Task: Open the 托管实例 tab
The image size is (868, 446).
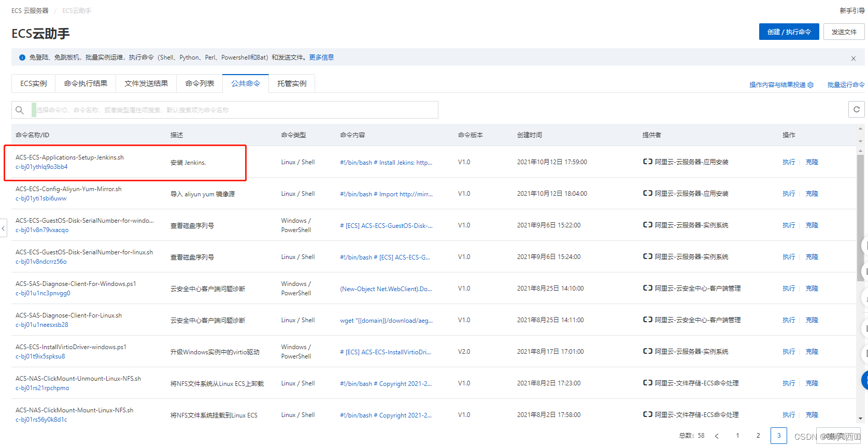Action: 292,83
